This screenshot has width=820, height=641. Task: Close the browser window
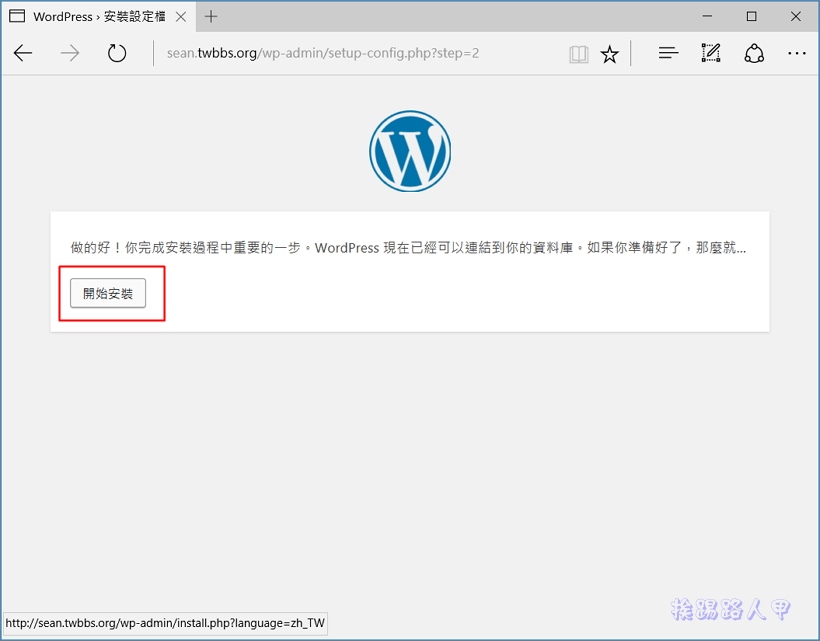click(x=795, y=16)
